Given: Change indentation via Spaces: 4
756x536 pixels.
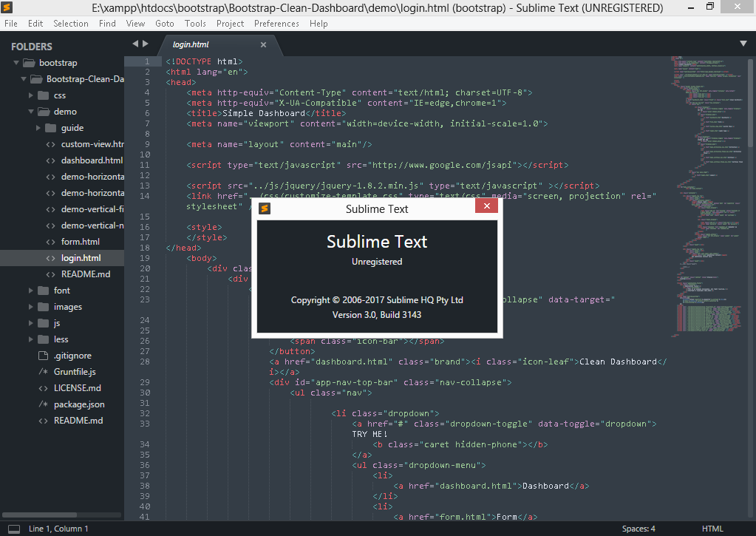Looking at the screenshot, I should tap(638, 529).
